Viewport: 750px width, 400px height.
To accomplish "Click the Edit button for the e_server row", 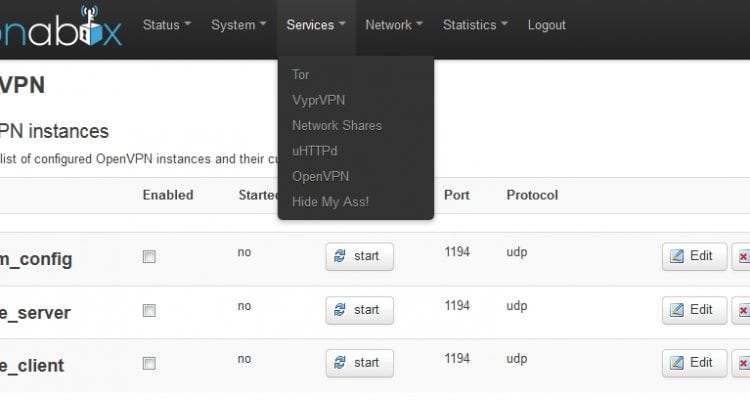I will pyautogui.click(x=694, y=310).
